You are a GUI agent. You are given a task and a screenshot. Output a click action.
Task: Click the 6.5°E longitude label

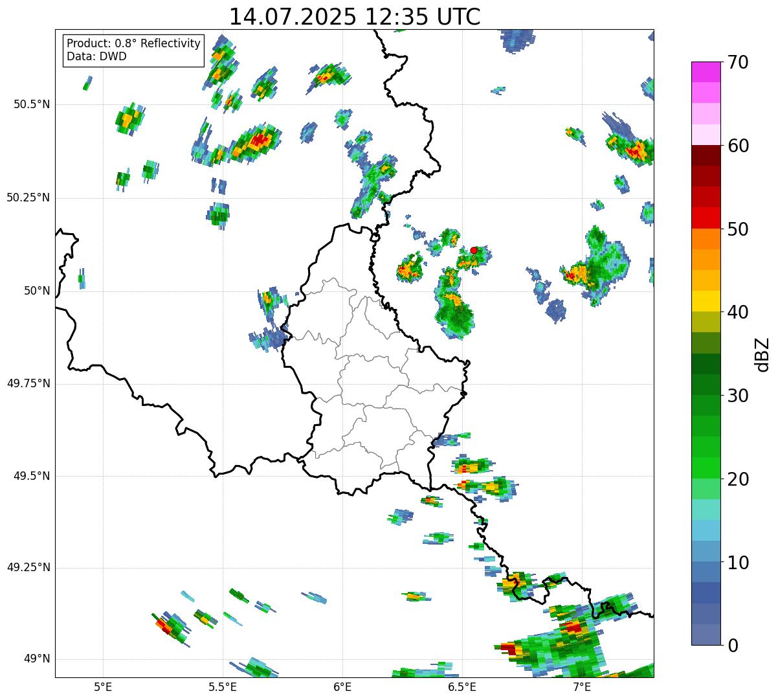[x=462, y=686]
